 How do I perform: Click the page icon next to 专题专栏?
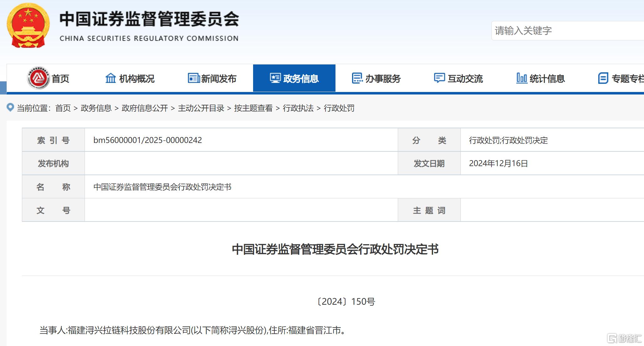point(603,78)
